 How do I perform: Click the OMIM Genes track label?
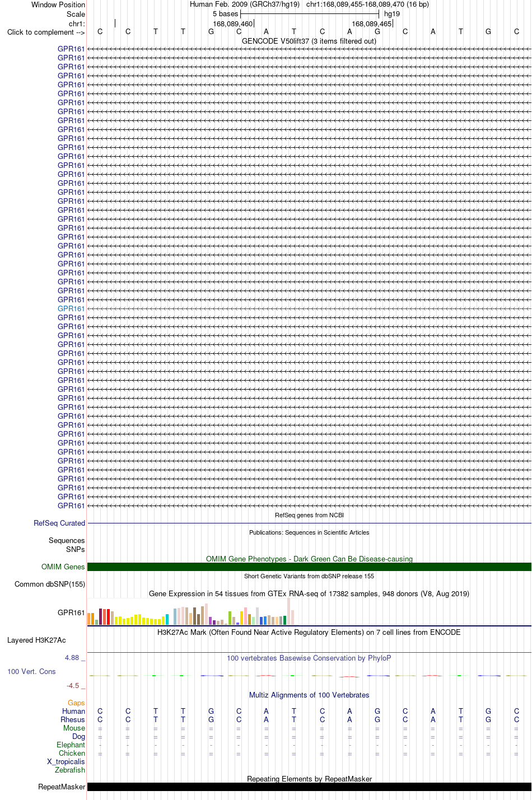pos(63,567)
